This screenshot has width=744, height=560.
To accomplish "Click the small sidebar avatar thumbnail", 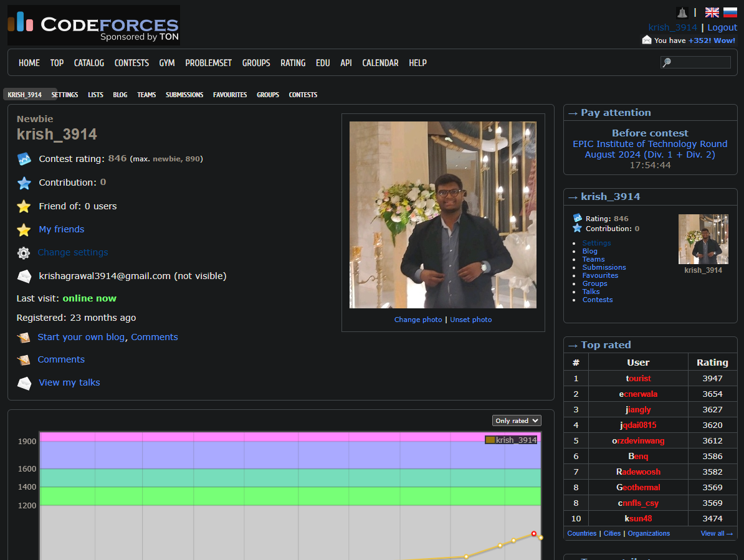I will coord(703,239).
